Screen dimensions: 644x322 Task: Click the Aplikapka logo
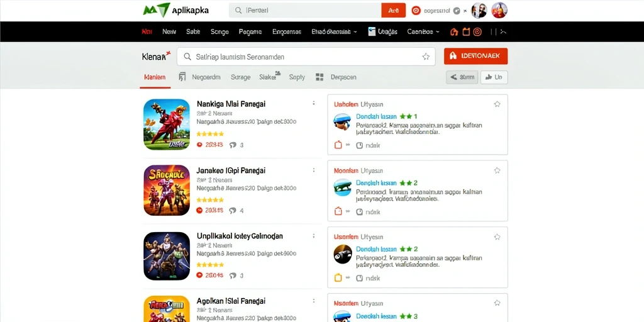(x=176, y=10)
